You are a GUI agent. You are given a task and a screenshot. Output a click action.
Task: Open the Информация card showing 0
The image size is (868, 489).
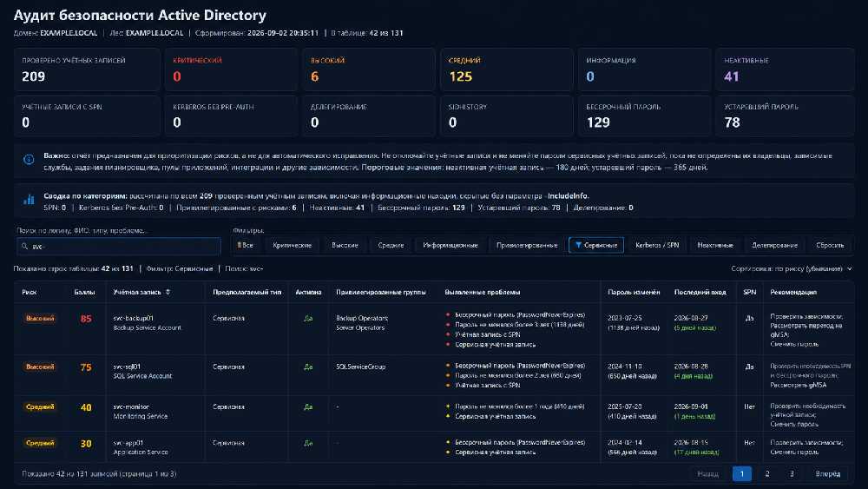pos(644,69)
